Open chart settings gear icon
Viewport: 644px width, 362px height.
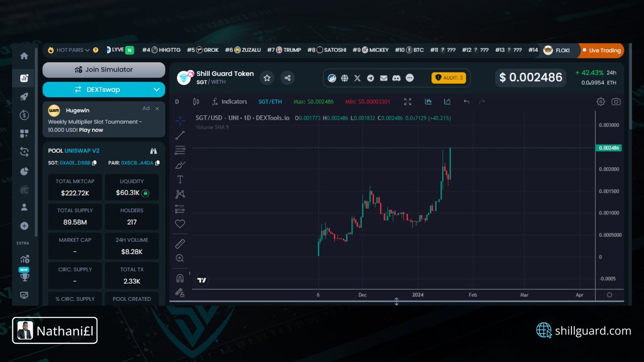coord(601,101)
